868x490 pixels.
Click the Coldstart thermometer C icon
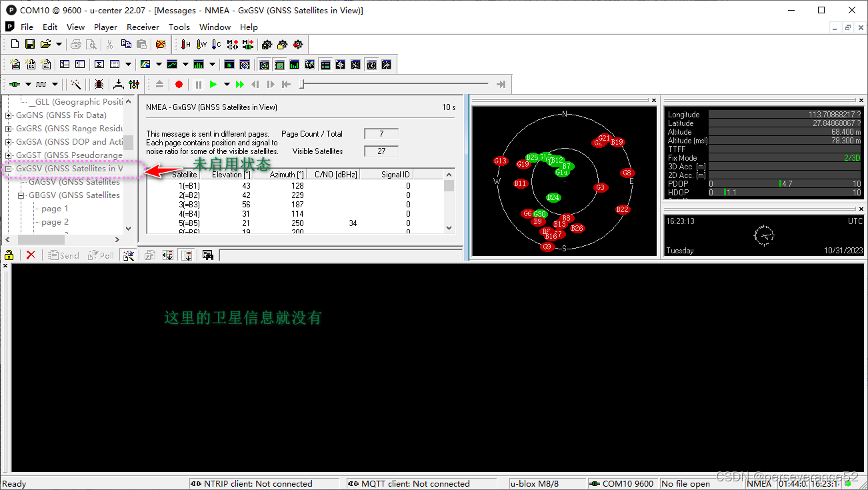[x=216, y=44]
